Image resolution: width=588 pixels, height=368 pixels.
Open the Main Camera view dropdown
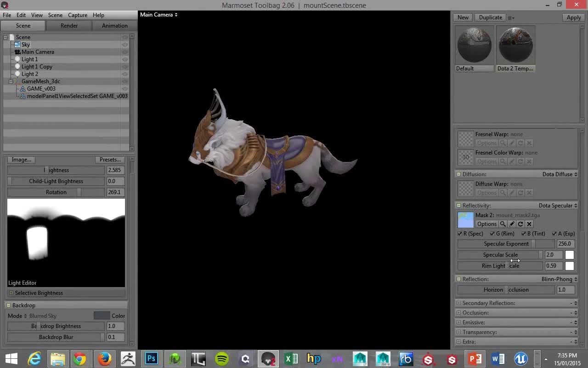pyautogui.click(x=158, y=15)
